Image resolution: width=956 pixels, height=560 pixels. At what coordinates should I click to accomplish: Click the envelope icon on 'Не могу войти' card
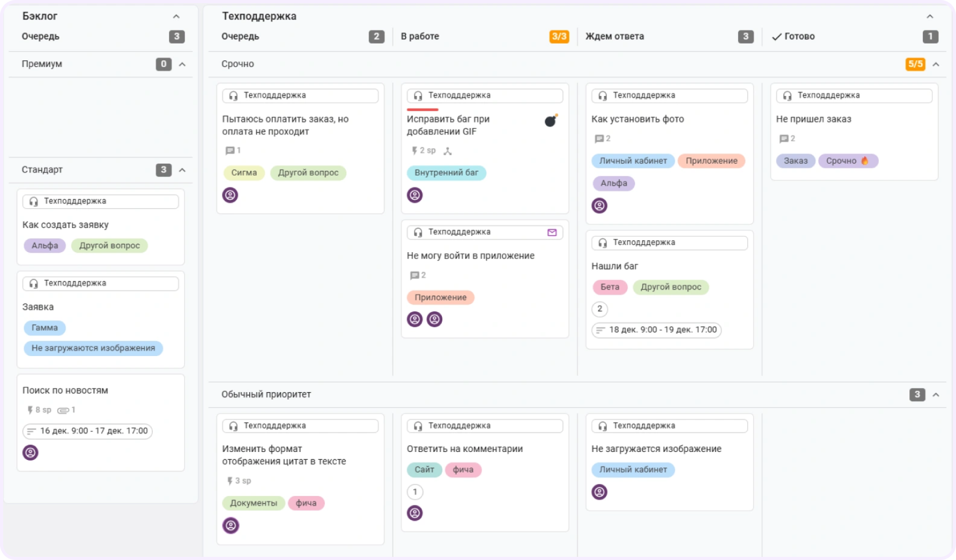(552, 232)
